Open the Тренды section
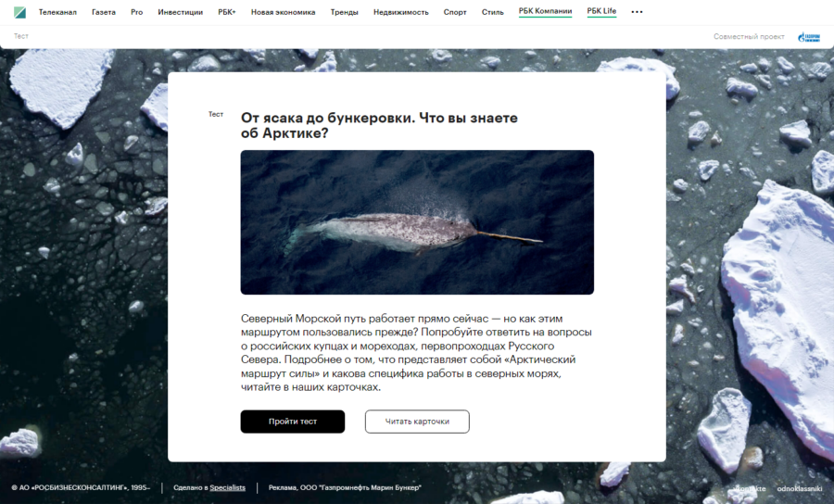This screenshot has width=834, height=504. (x=344, y=12)
